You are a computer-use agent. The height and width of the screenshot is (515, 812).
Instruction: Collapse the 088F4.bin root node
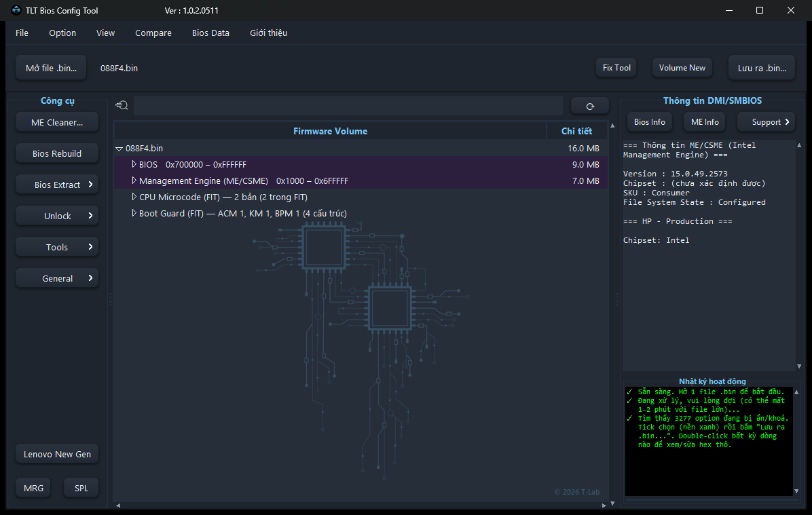coord(119,149)
